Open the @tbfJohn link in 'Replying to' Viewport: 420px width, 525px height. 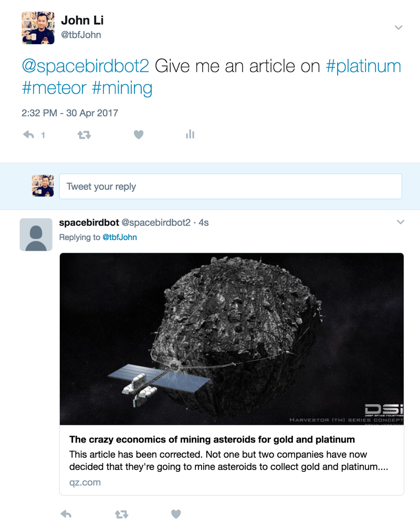pyautogui.click(x=119, y=237)
